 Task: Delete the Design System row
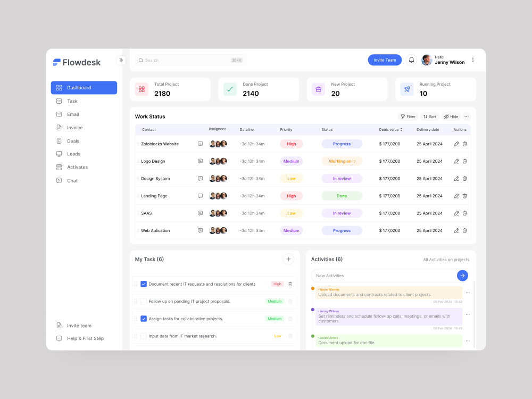point(465,178)
